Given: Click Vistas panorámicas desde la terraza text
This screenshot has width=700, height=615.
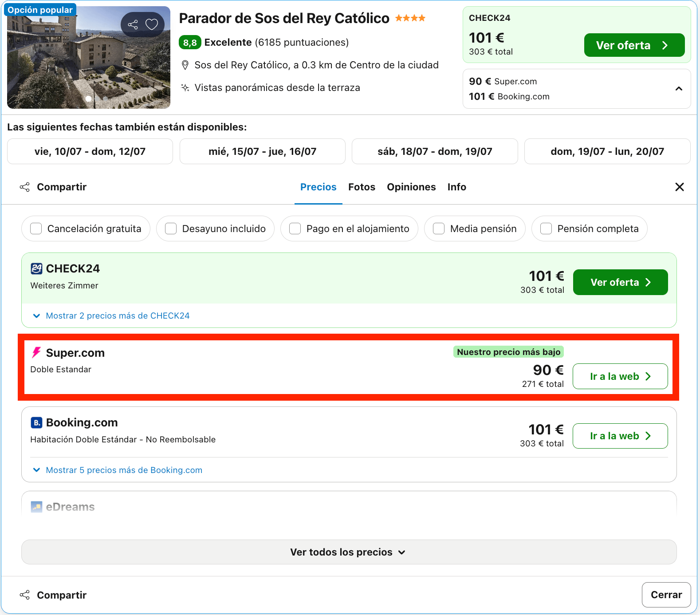Looking at the screenshot, I should pyautogui.click(x=277, y=88).
